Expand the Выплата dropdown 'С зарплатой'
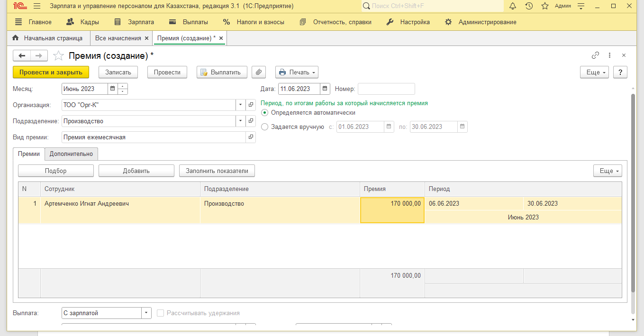The height and width of the screenshot is (336, 644). click(146, 313)
